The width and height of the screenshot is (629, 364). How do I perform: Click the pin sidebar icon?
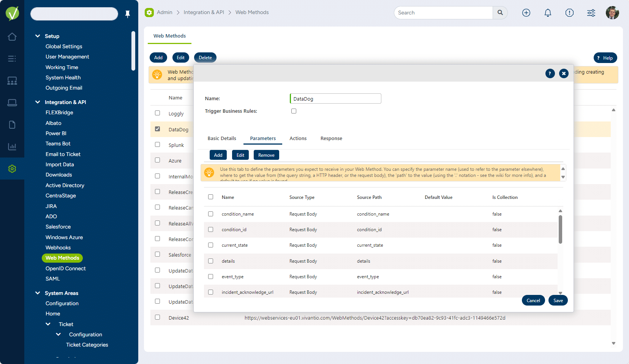point(128,14)
